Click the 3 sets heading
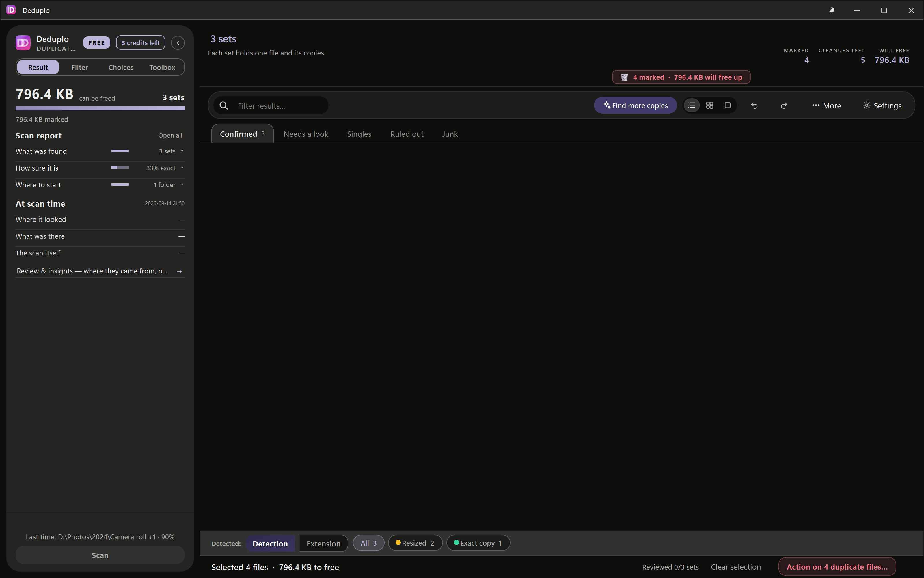This screenshot has height=578, width=924. 223,39
